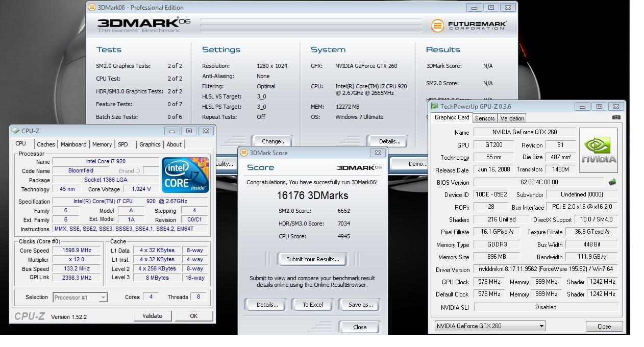The width and height of the screenshot is (644, 347).
Task: Click the Level 3 cache value "8 MBytes"
Action: tap(158, 278)
